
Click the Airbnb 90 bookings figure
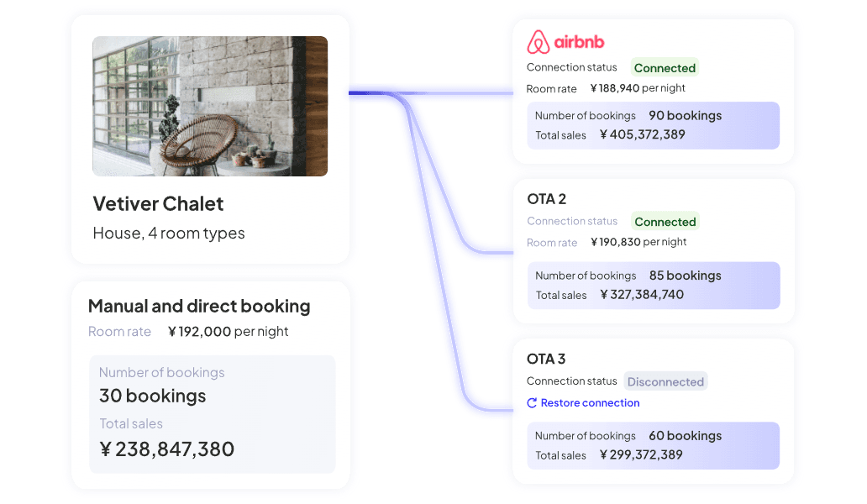[685, 116]
